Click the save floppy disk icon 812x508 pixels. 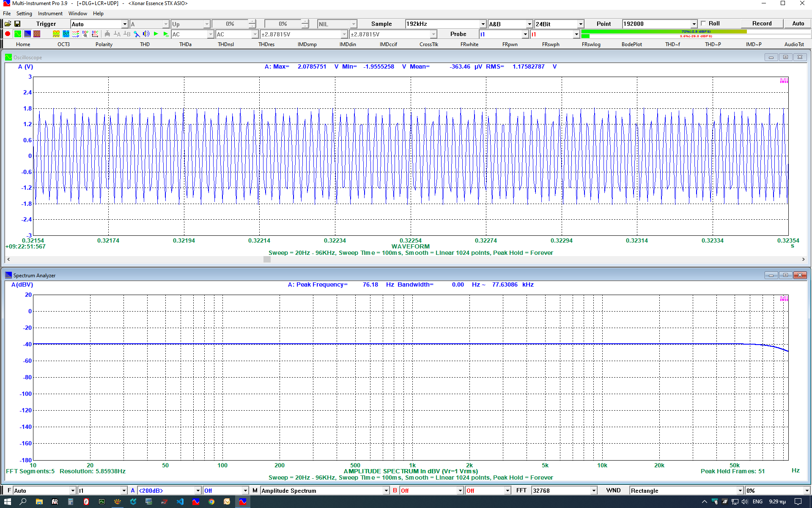pos(17,24)
